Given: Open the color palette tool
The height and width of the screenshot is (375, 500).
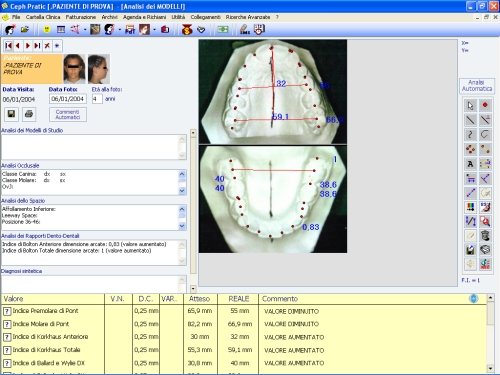Looking at the screenshot, I should (x=470, y=207).
